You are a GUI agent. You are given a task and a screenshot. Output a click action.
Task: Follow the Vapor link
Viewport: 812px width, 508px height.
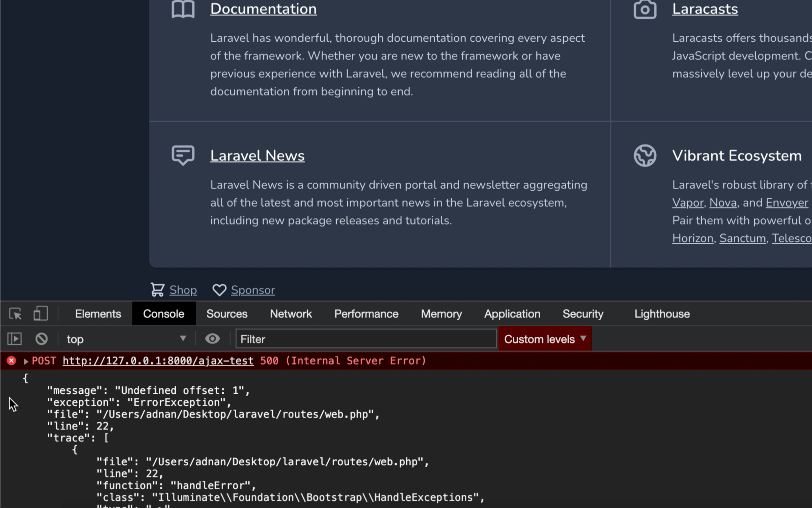click(x=687, y=203)
